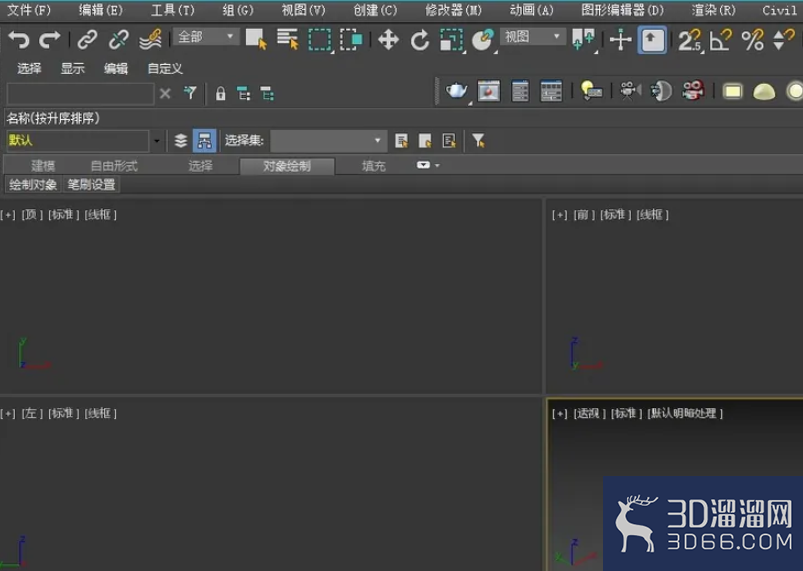Viewport: 803px width, 571px height.
Task: Open the scene explorer 选择 menu
Action: click(x=29, y=68)
